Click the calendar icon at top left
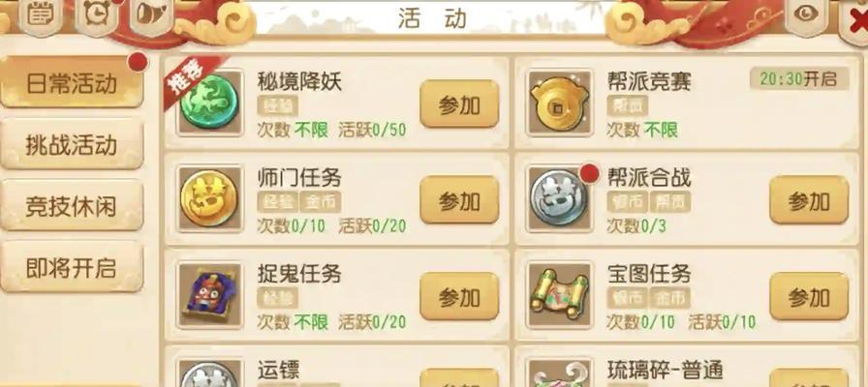The image size is (868, 387). (x=40, y=15)
